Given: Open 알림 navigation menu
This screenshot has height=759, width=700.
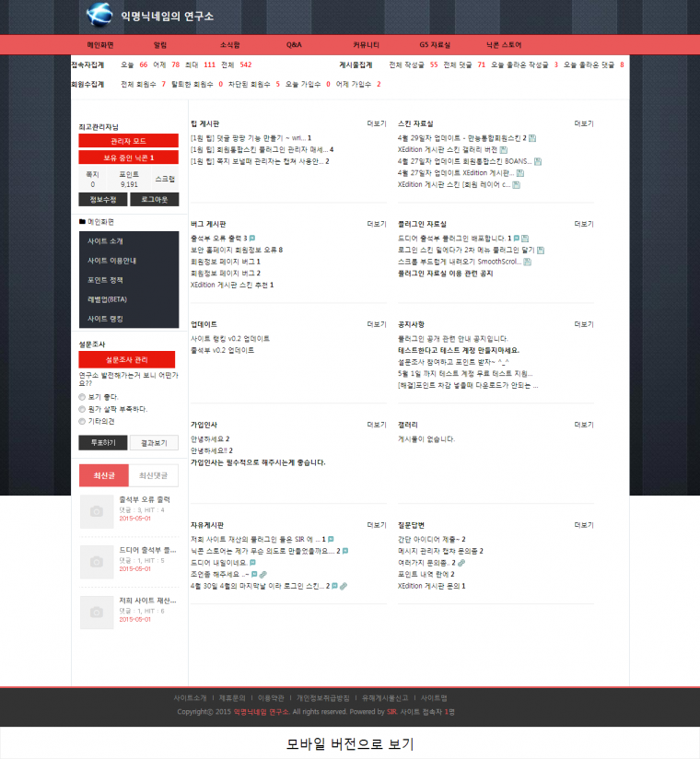Looking at the screenshot, I should pyautogui.click(x=160, y=44).
